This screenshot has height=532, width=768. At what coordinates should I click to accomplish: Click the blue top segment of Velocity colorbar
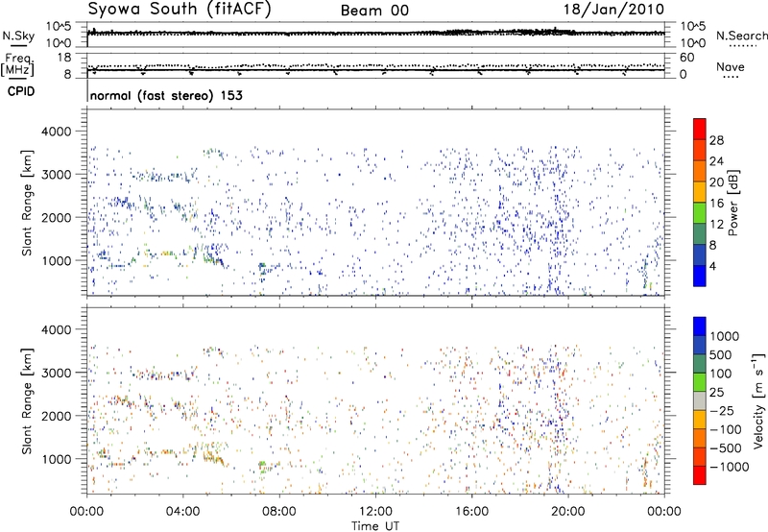pos(700,326)
